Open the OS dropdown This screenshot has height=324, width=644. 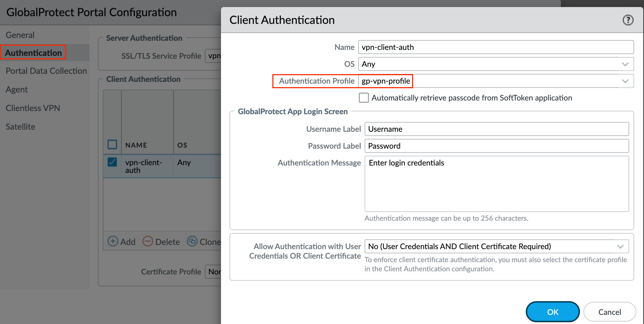(x=625, y=64)
